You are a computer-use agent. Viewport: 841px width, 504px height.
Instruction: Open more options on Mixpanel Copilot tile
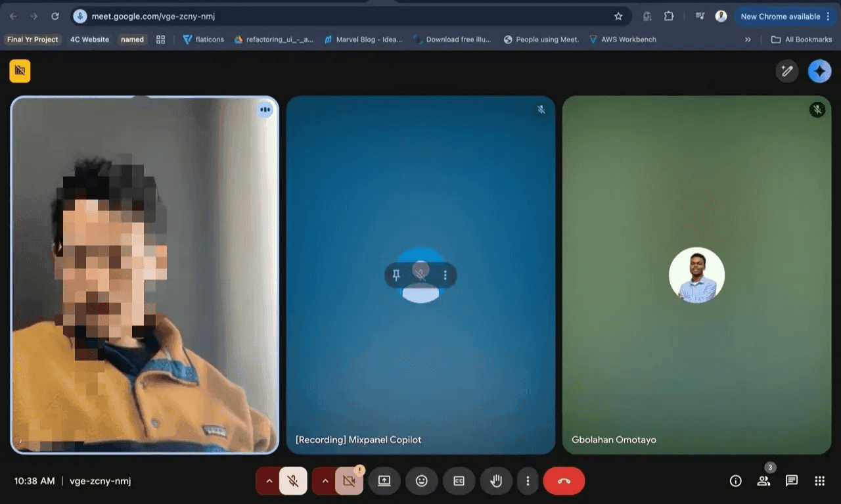coord(445,275)
